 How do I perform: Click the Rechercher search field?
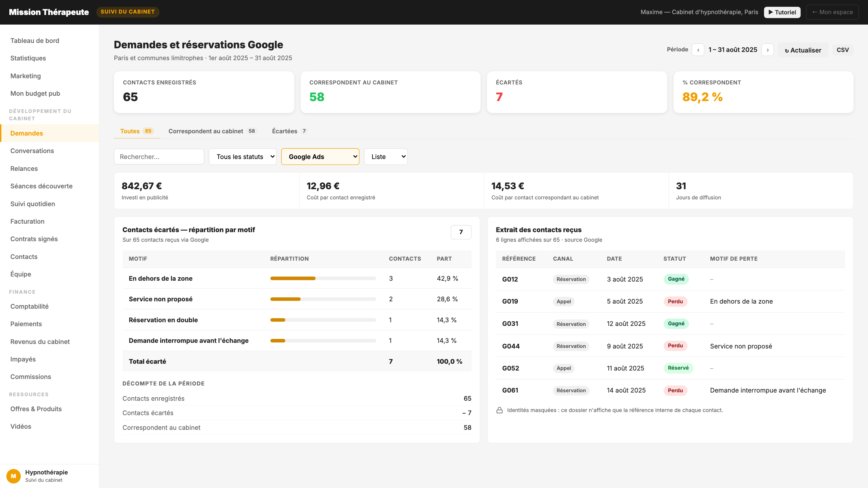pyautogui.click(x=159, y=157)
